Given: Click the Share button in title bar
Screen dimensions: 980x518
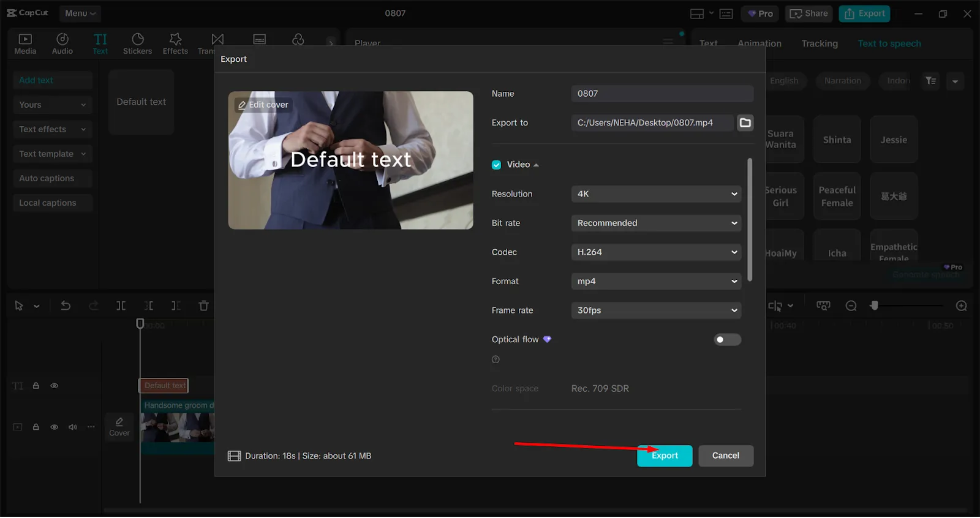Looking at the screenshot, I should pyautogui.click(x=809, y=13).
